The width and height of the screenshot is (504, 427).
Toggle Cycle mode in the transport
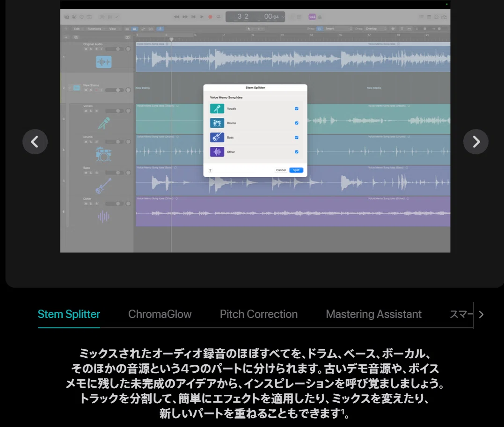219,17
